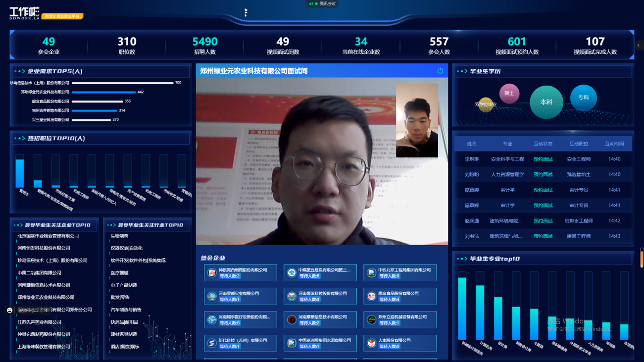
Task: Click the 人本股份有限公司 company logo
Action: click(372, 343)
